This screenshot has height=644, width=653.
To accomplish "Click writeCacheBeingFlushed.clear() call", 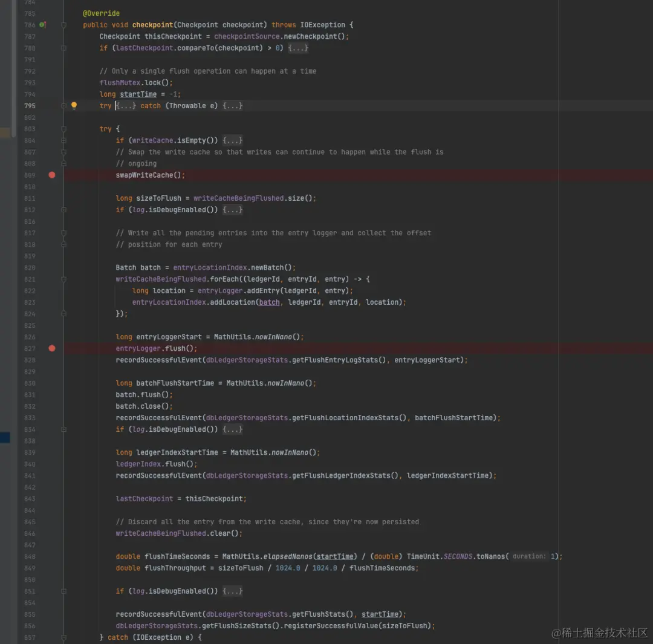I will pyautogui.click(x=178, y=533).
